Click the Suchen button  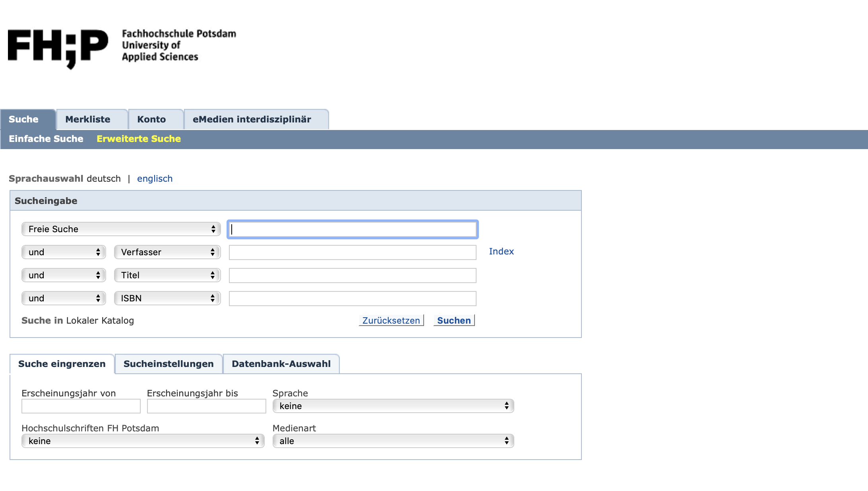[x=454, y=320]
